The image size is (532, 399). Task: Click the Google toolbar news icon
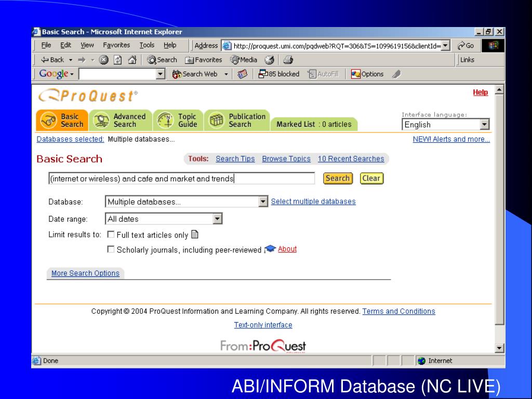point(242,74)
